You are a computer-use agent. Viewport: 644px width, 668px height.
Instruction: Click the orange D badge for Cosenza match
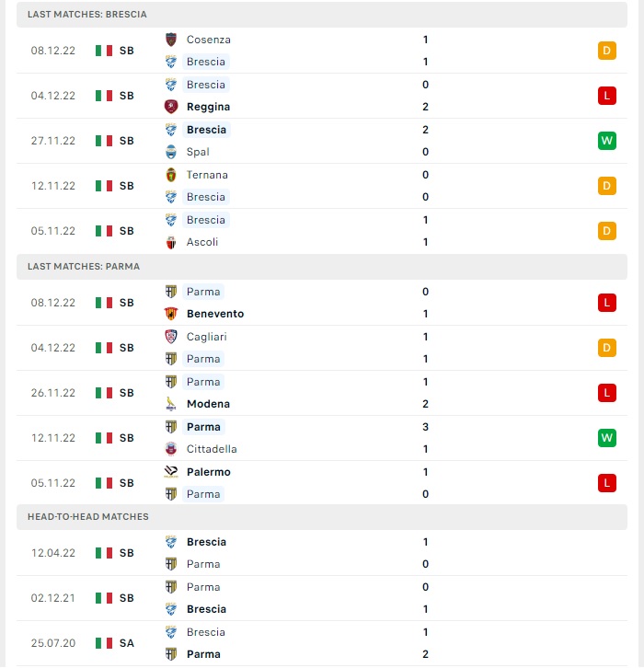[606, 51]
